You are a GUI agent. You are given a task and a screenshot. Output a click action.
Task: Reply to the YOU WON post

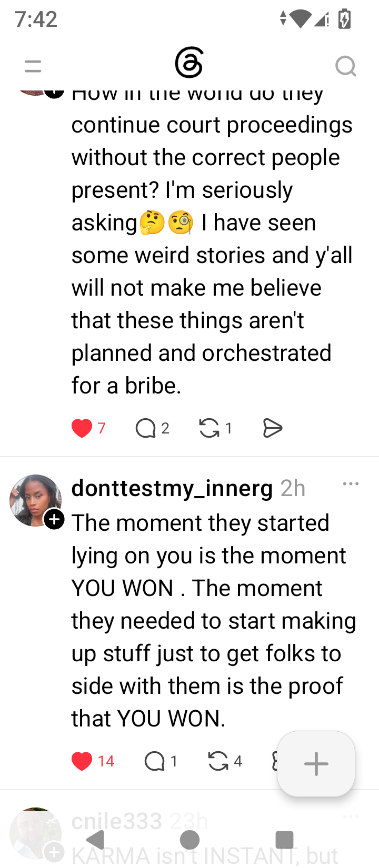[x=155, y=761]
